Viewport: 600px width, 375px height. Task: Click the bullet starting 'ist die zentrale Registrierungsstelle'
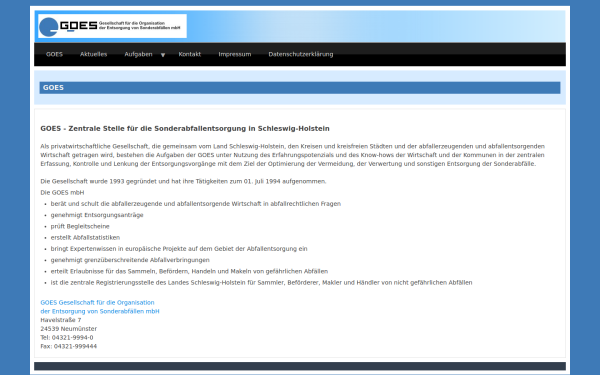point(261,282)
